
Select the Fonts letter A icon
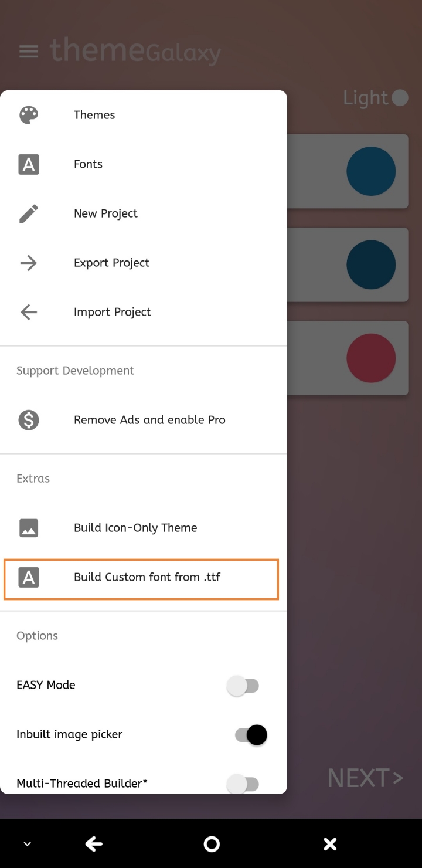tap(29, 164)
